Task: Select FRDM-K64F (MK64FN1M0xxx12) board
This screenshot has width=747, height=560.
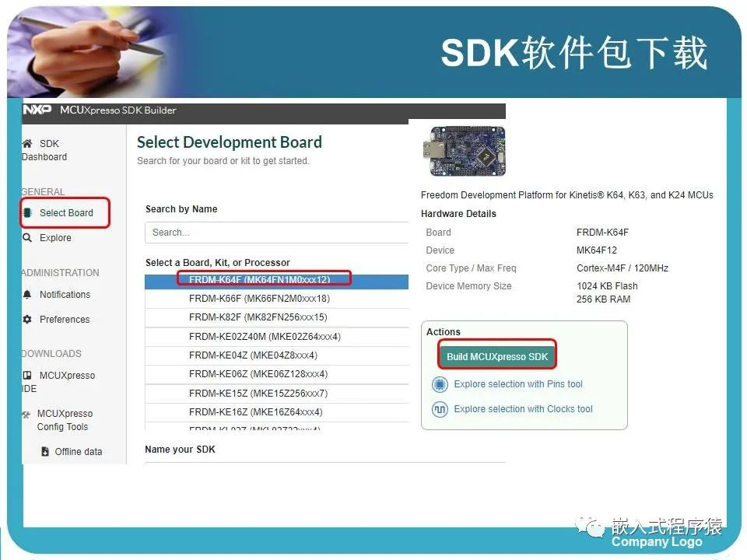Action: coord(277,280)
